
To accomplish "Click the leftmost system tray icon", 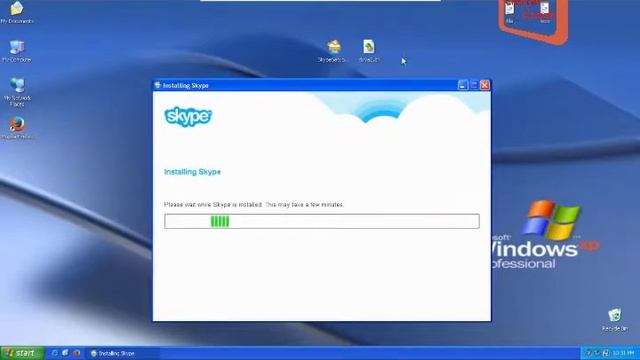I will click(588, 353).
